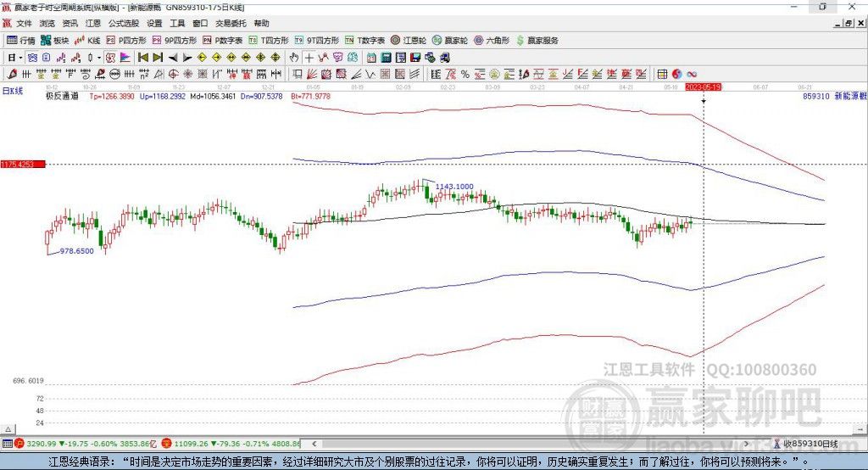Screen dimensions: 868x470
Task: Open the 江恩 menu
Action: 92,24
